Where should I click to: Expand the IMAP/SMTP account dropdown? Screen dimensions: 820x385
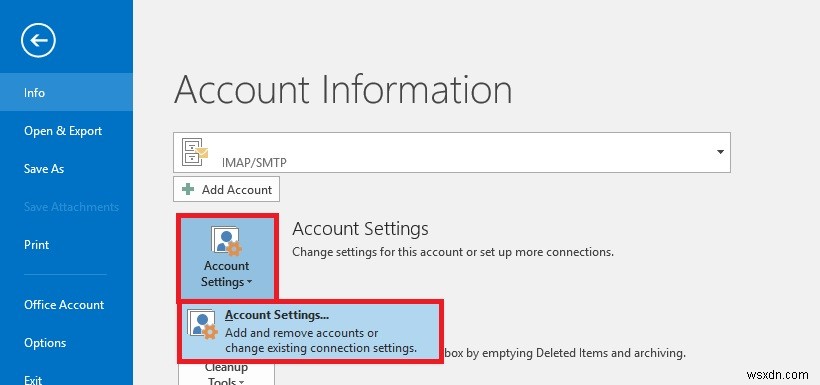pos(720,152)
